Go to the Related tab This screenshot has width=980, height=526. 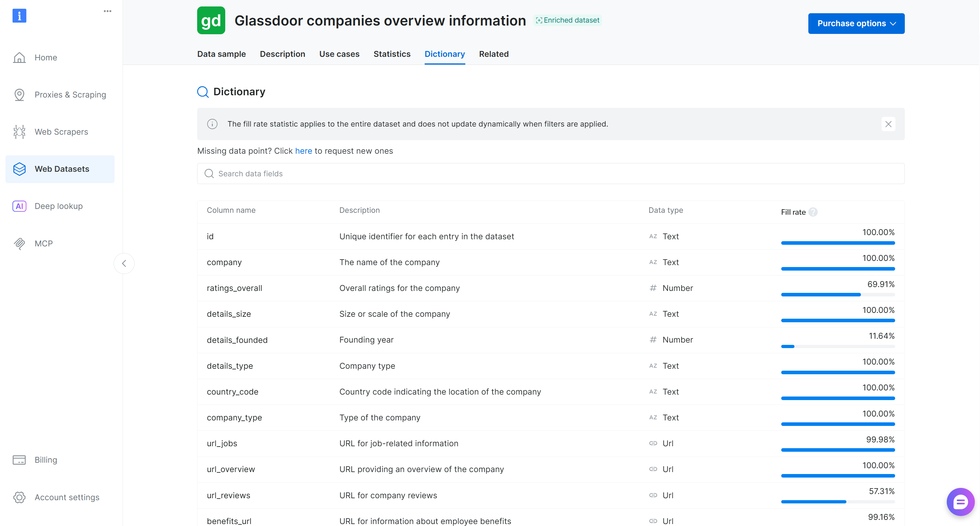click(x=494, y=54)
